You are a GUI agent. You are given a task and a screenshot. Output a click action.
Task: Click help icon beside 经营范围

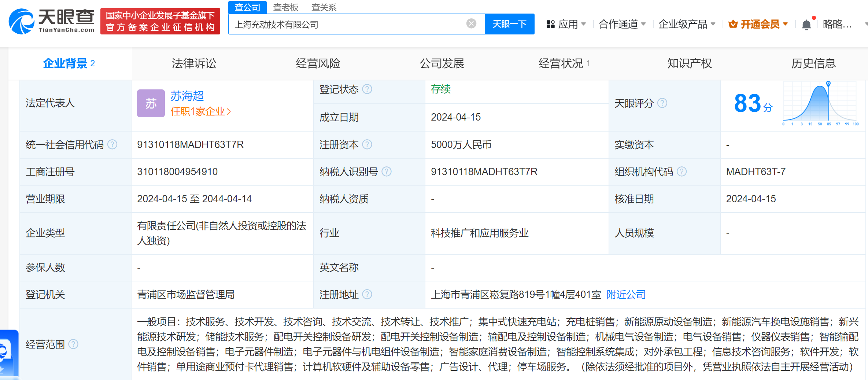coord(73,344)
